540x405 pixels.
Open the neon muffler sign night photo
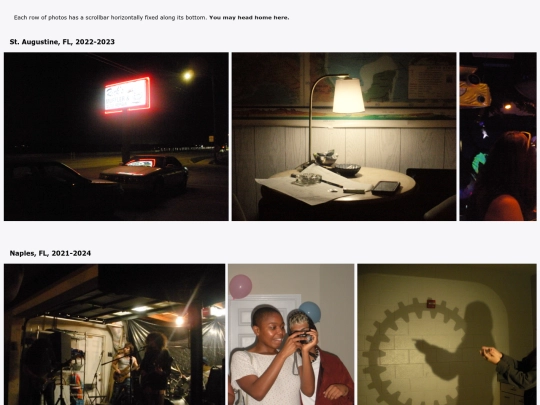coord(116,136)
